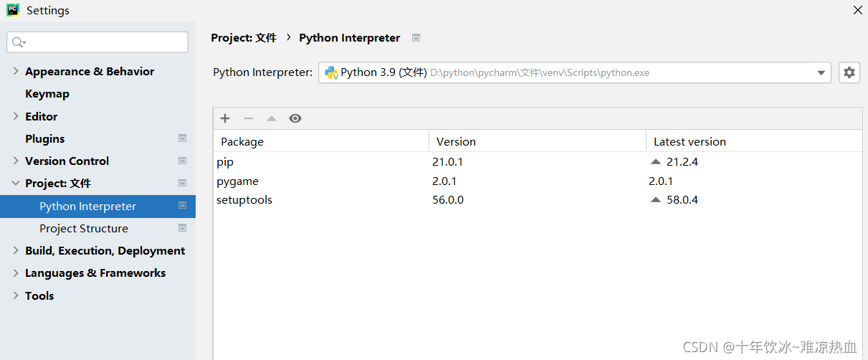Viewport: 868px width, 360px height.
Task: Click pygame installed version 2.0.1
Action: [x=444, y=181]
